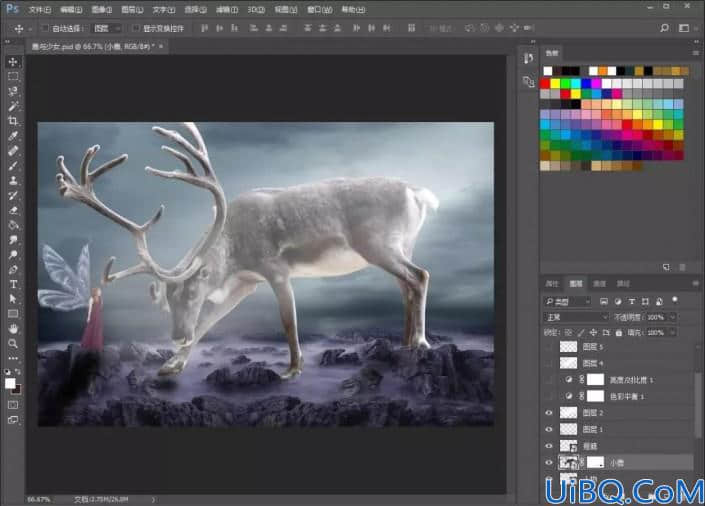Pick the red swatch in the Swatches panel
The width and height of the screenshot is (705, 506).
545,84
